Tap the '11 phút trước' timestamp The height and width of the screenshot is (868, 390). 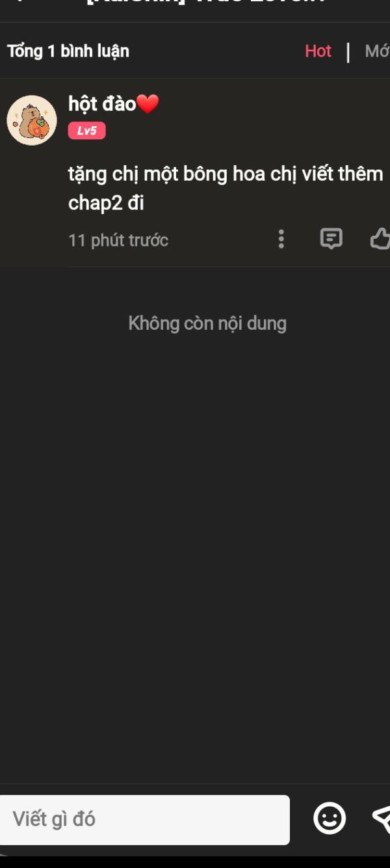click(x=118, y=240)
